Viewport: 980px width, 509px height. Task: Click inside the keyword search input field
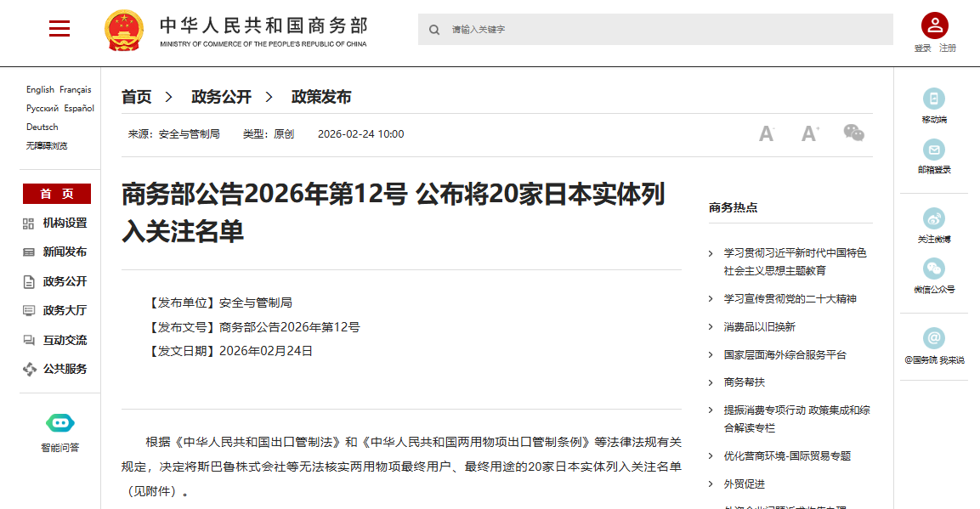pyautogui.click(x=595, y=29)
